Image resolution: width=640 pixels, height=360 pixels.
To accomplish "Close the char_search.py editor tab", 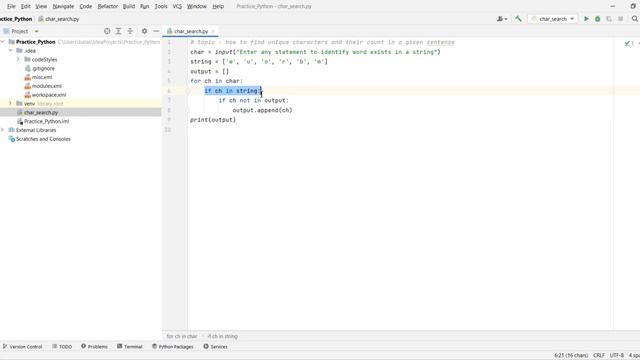I will click(x=213, y=31).
